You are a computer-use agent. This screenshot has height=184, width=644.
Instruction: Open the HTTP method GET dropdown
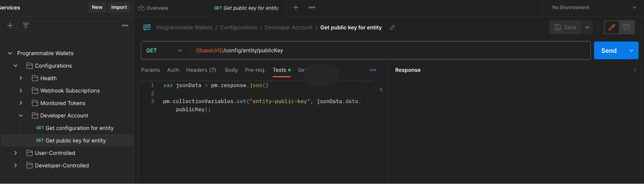tap(164, 51)
